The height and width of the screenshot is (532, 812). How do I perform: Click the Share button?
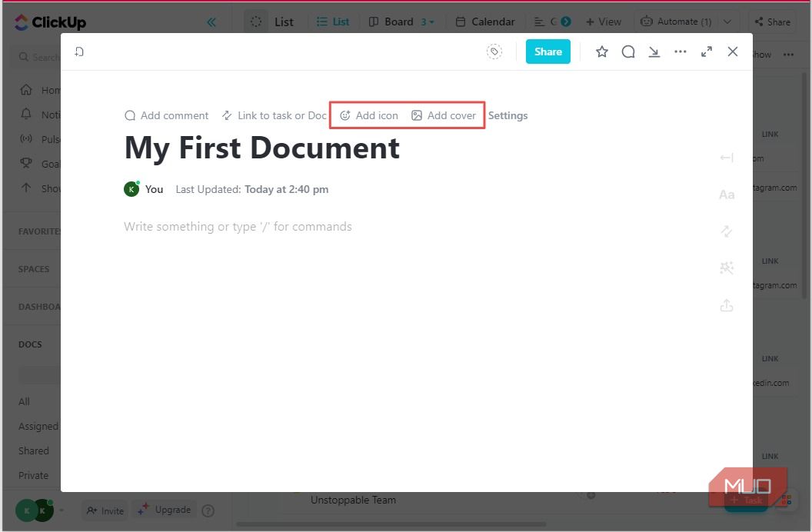(x=547, y=52)
